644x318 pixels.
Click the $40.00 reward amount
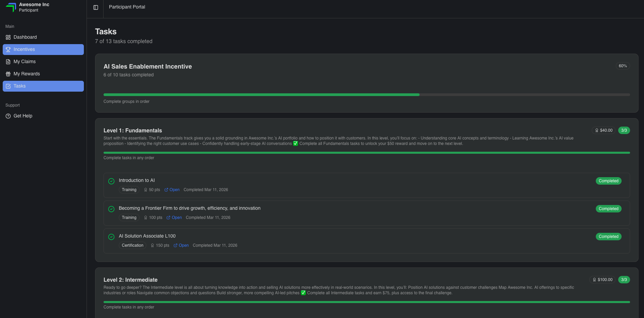[606, 130]
